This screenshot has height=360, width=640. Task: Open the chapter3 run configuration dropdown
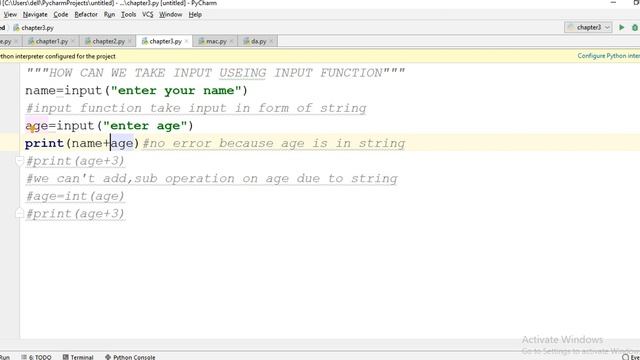tap(588, 27)
